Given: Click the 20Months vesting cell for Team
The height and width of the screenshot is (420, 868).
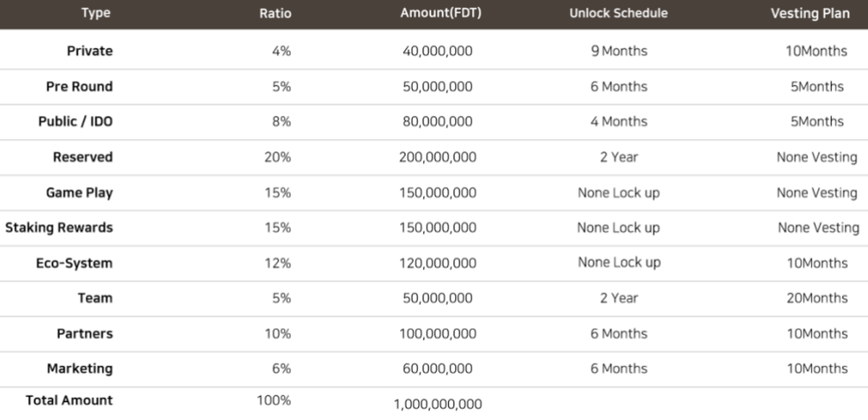Looking at the screenshot, I should 817,298.
